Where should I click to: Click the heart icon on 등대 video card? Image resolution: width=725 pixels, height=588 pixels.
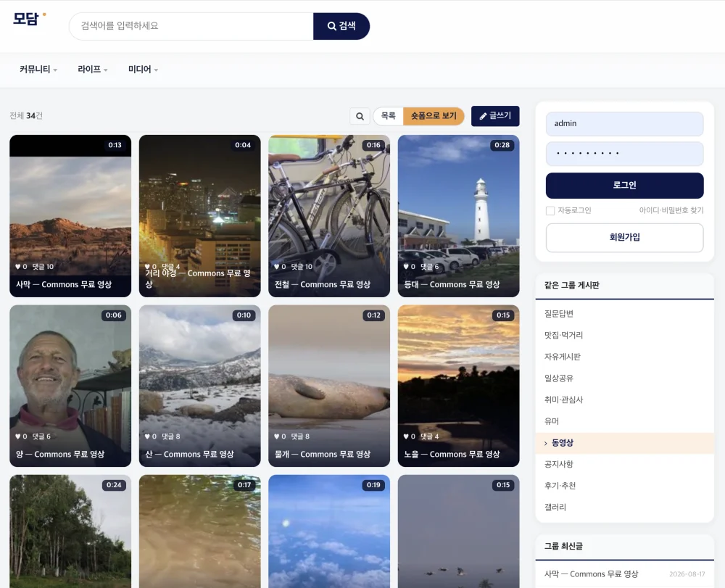407,267
